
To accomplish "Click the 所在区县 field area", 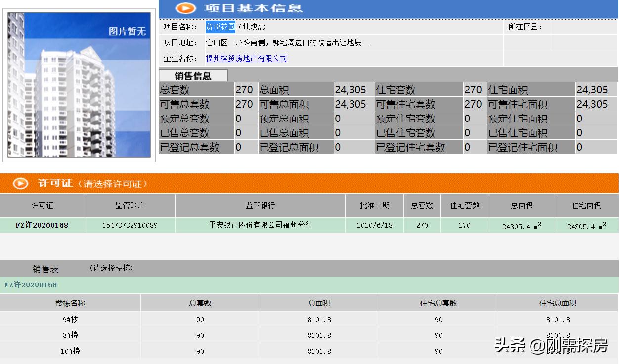I will pyautogui.click(x=525, y=27).
